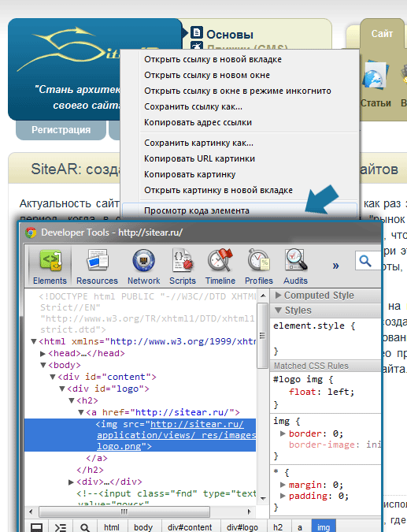The image size is (407, 532).
Task: Click the Регистрация button on the site
Action: click(61, 130)
